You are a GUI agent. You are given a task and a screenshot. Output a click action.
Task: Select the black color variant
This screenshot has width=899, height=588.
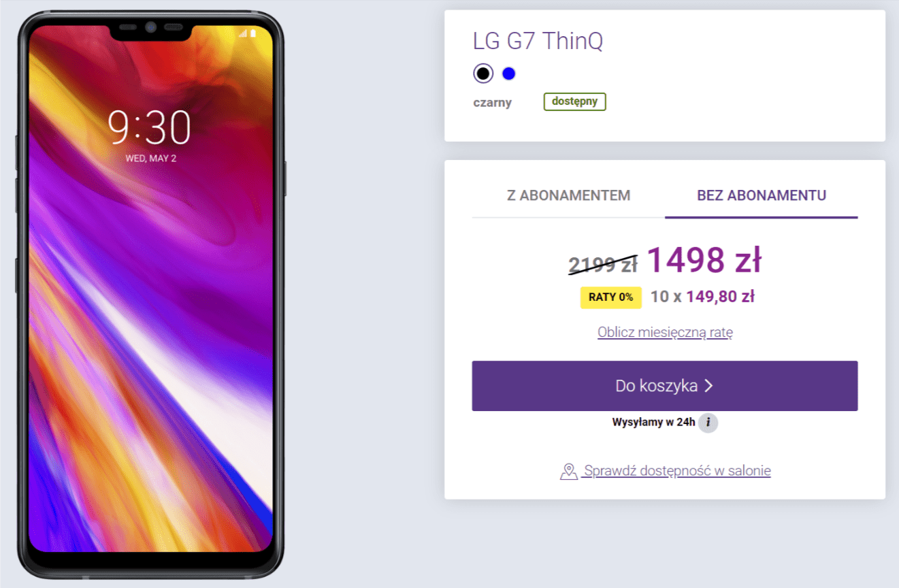(483, 73)
